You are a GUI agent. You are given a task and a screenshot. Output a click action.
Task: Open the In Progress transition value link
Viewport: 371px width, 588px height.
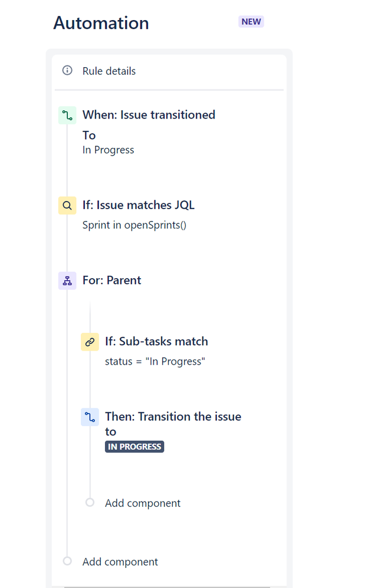click(108, 150)
